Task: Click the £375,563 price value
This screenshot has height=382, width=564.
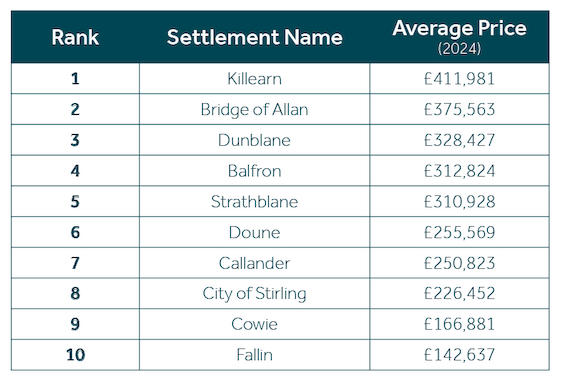Action: 459,110
